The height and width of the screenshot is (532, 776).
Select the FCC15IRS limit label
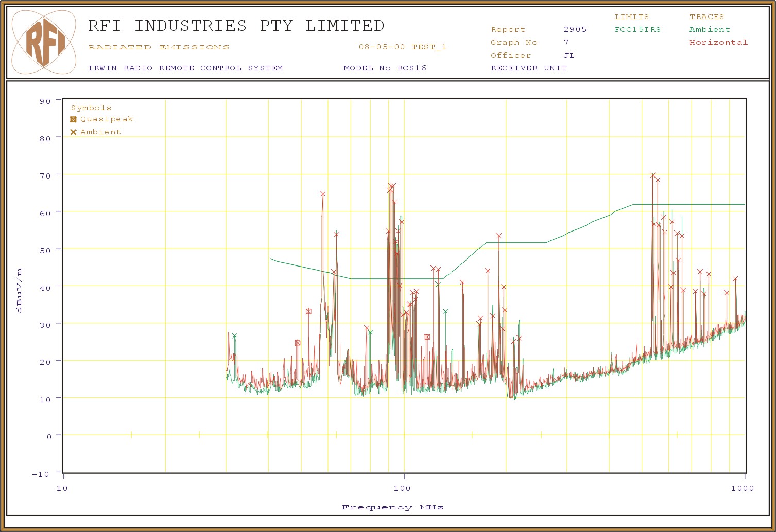(x=637, y=30)
